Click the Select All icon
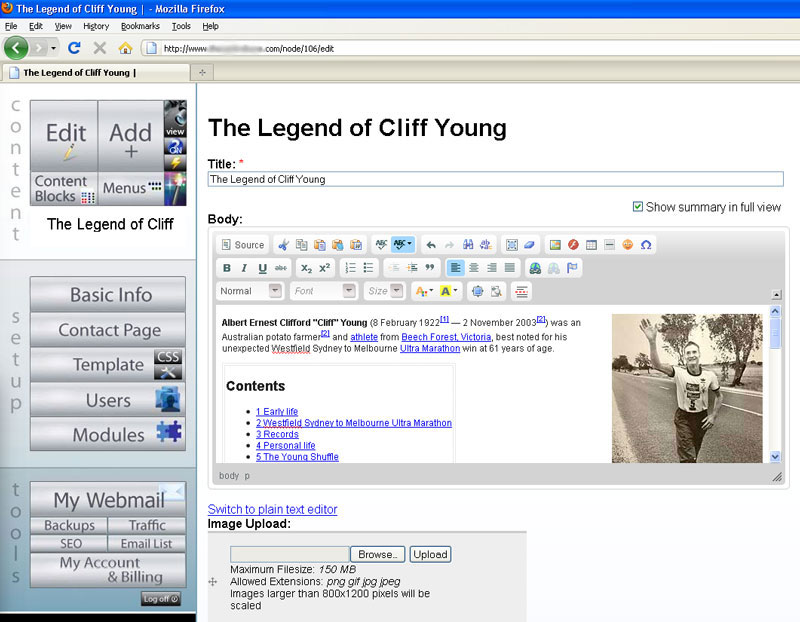 [x=512, y=245]
